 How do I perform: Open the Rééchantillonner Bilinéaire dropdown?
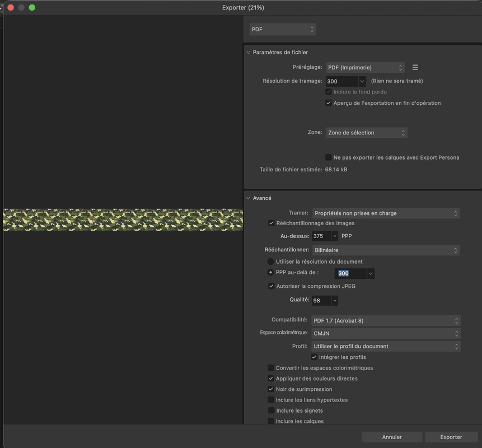point(386,250)
